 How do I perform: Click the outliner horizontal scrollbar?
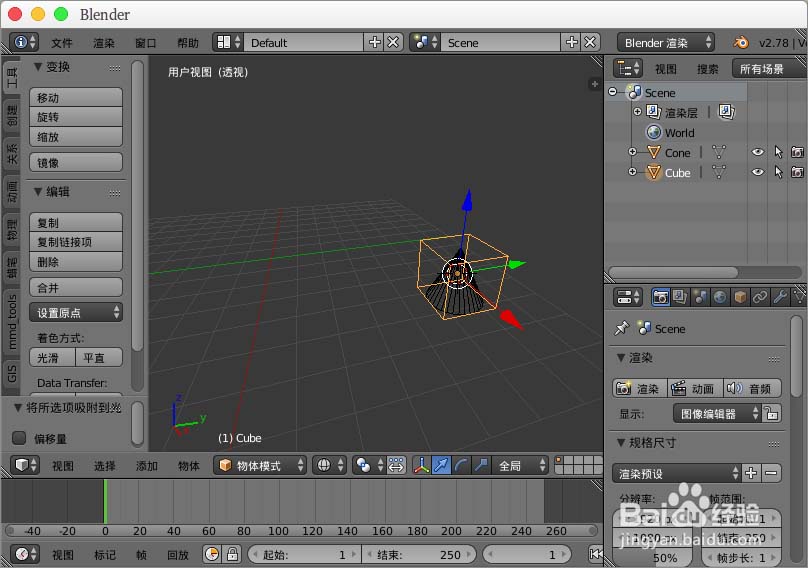674,272
